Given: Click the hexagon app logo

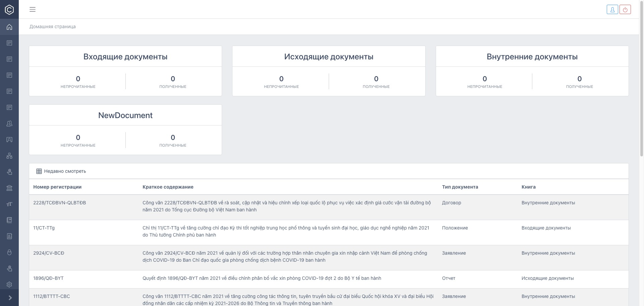Looking at the screenshot, I should [x=9, y=9].
